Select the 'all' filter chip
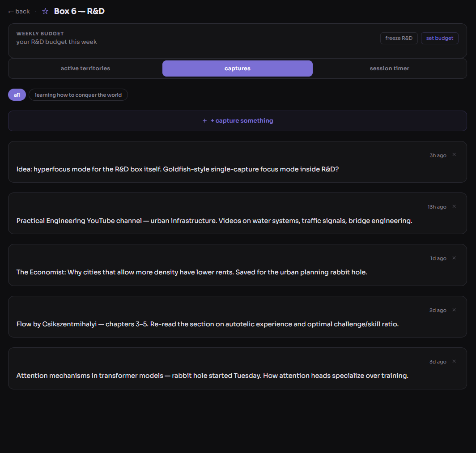 tap(17, 95)
